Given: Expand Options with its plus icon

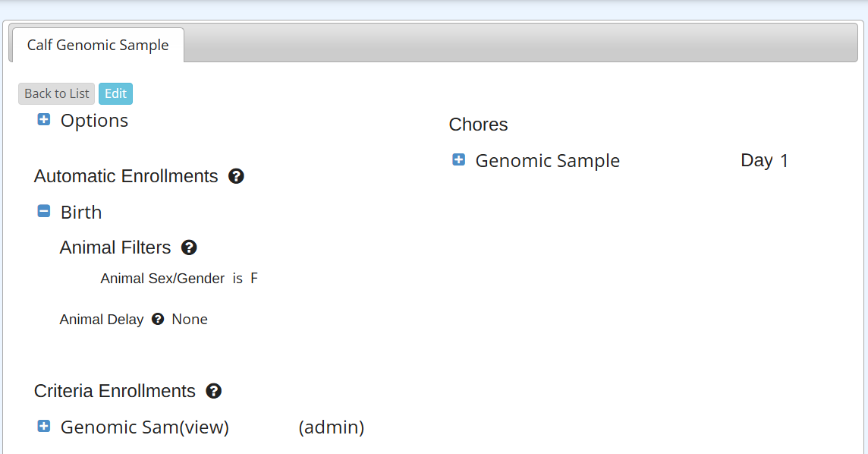Looking at the screenshot, I should click(44, 120).
